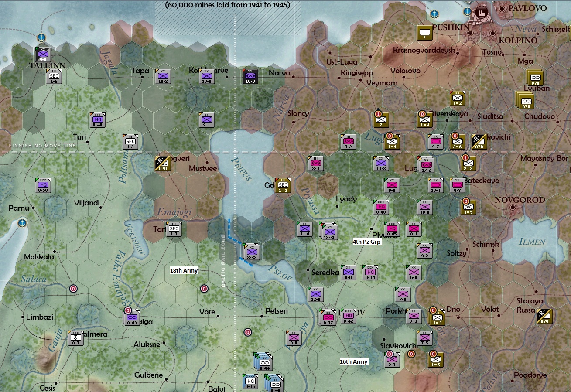This screenshot has width=571, height=392.
Task: Select the 9-3 panzer division counter
Action: pyautogui.click(x=457, y=185)
